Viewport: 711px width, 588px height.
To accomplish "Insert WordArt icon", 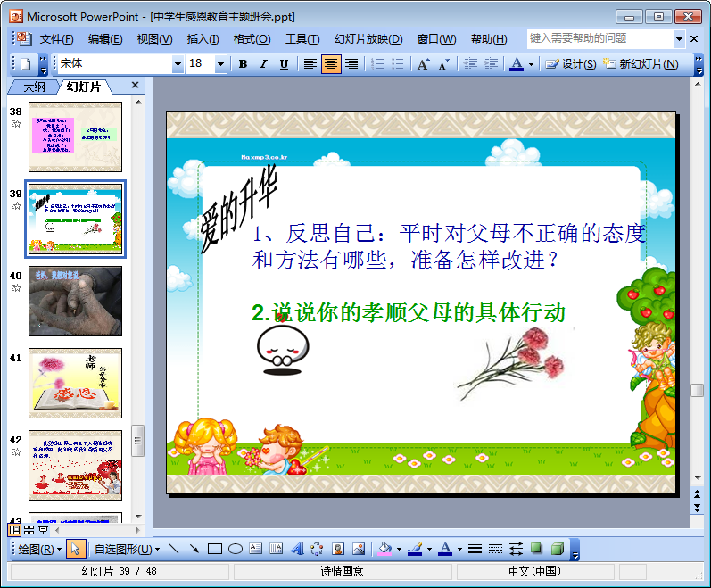I will pyautogui.click(x=297, y=549).
